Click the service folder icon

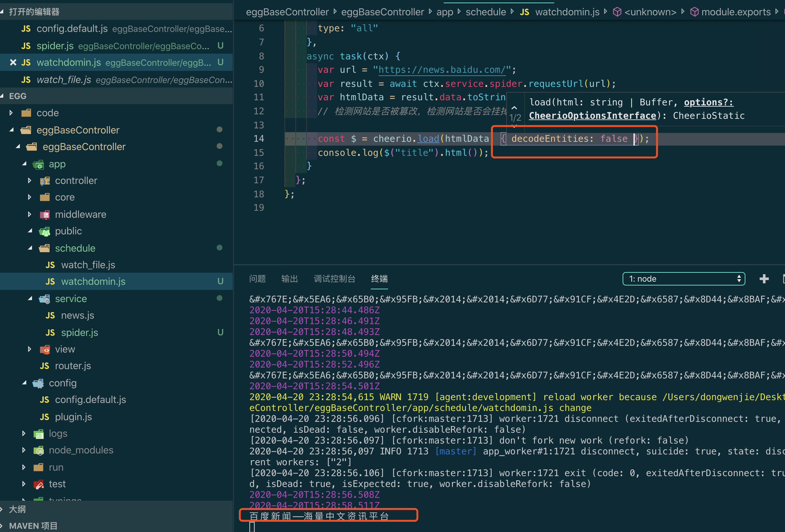point(44,299)
